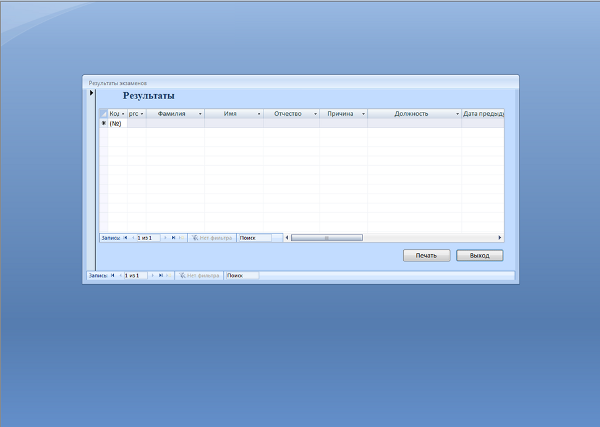Open the prc column dropdown arrow
This screenshot has width=600, height=427.
[x=142, y=114]
